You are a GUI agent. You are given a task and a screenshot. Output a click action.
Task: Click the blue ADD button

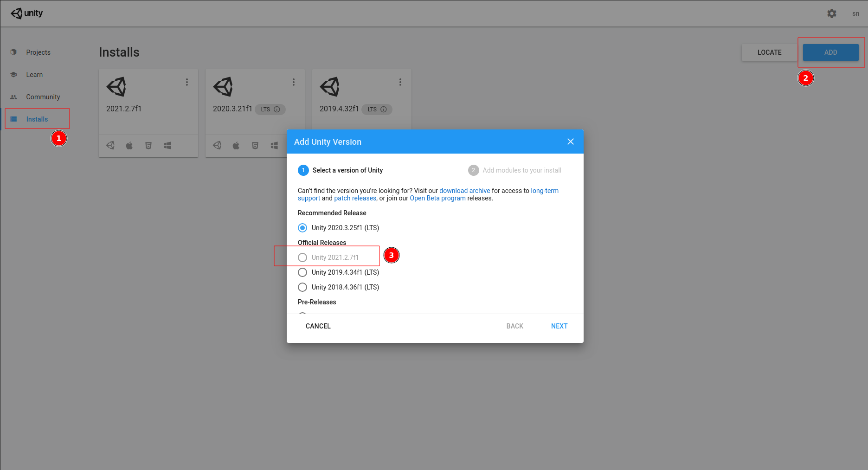tap(830, 52)
